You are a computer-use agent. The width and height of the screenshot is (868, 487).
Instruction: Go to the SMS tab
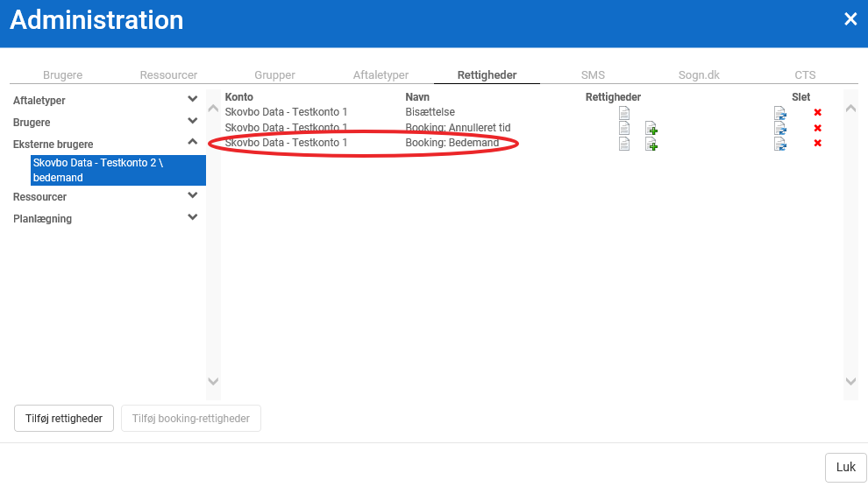point(593,74)
